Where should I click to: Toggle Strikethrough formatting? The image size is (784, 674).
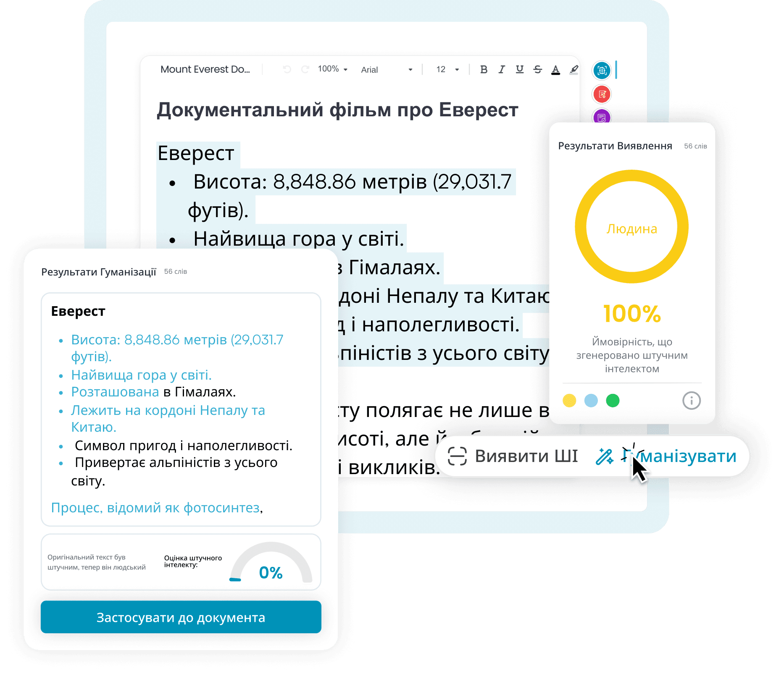click(538, 69)
